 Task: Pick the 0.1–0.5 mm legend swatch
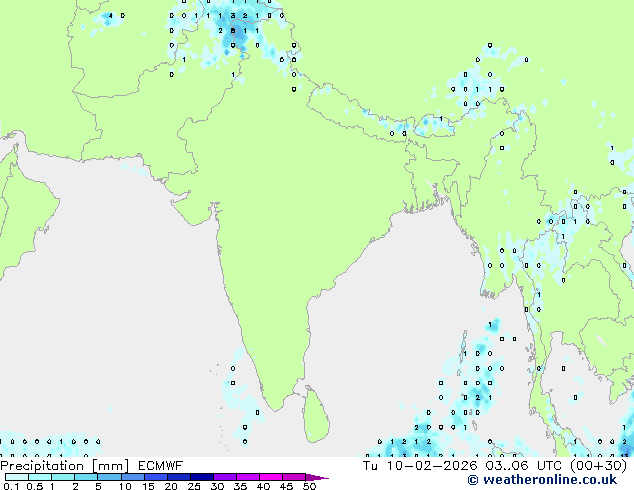pos(17,477)
